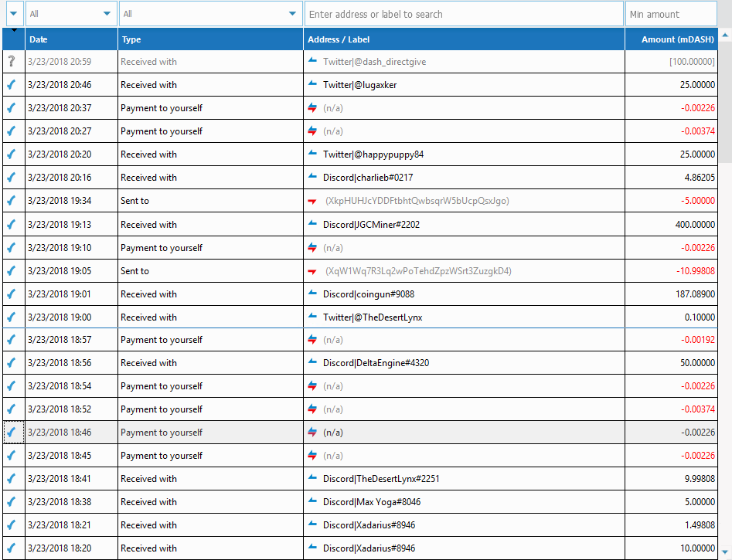Open the watch-only filter dropdown

coord(15,14)
